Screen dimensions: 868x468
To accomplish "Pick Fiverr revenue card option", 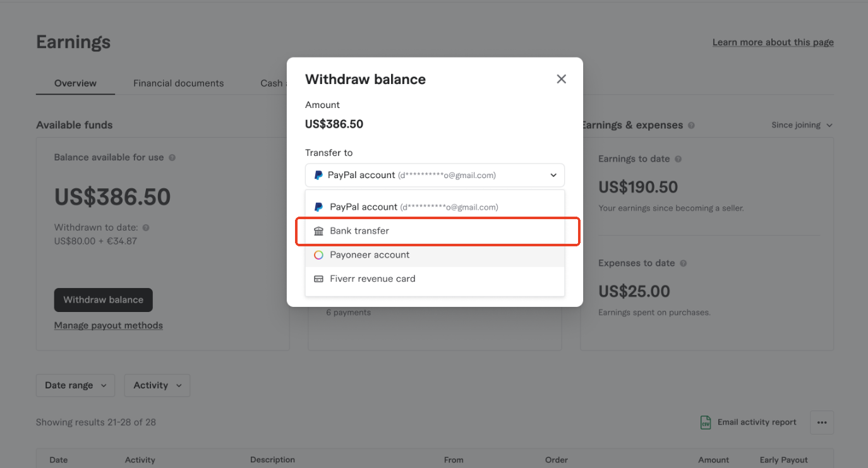I will [435, 279].
